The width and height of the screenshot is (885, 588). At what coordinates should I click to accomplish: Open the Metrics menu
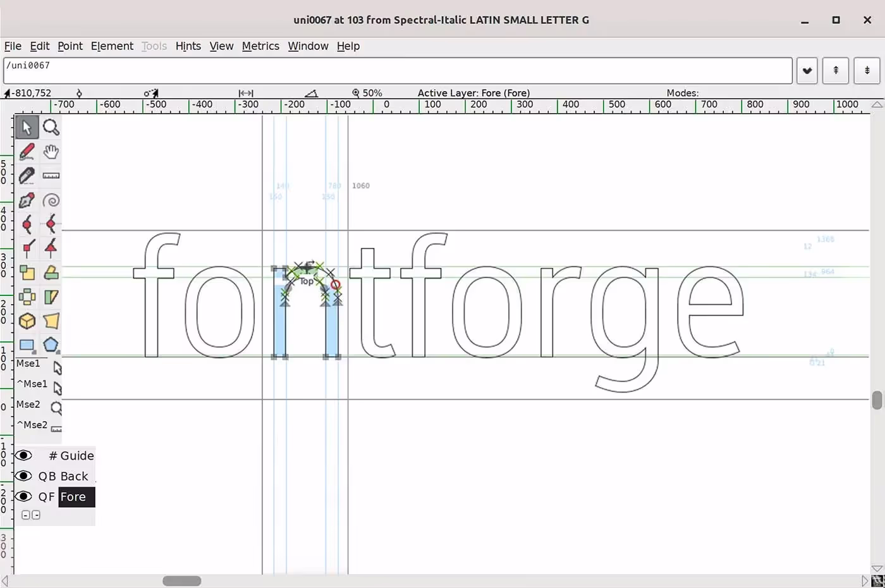point(260,46)
